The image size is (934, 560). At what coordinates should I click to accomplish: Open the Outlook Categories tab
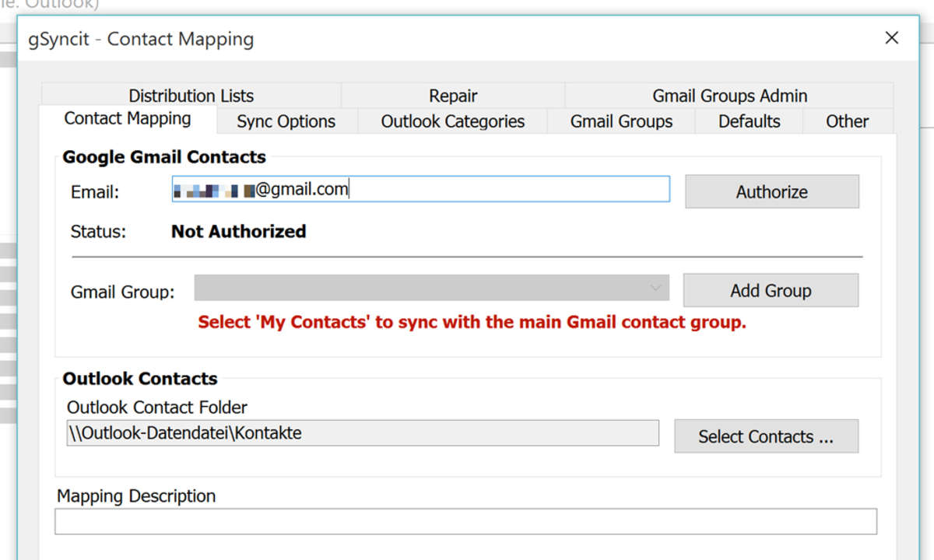[453, 121]
